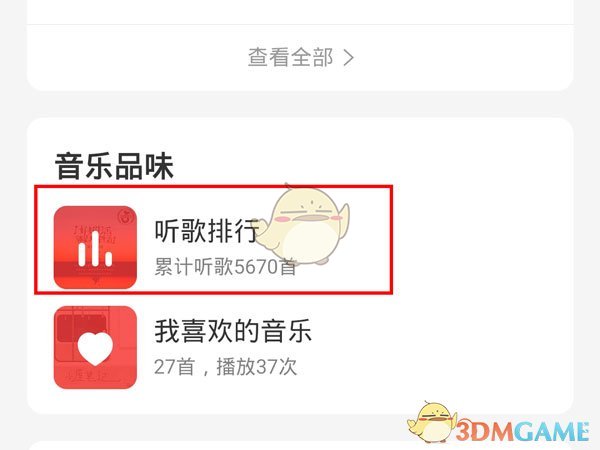This screenshot has width=600, height=450.
Task: Open the 我喜欢的音乐 heart cover thumbnail
Action: click(x=95, y=347)
